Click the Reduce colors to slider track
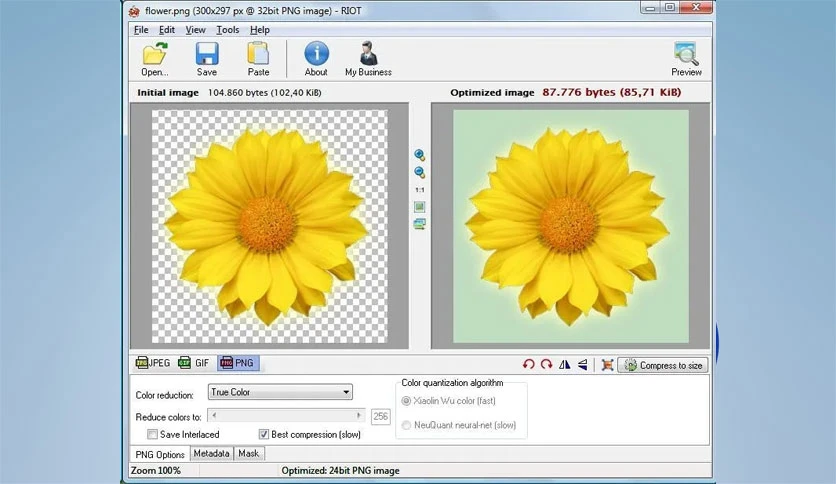836x484 pixels. (x=286, y=415)
